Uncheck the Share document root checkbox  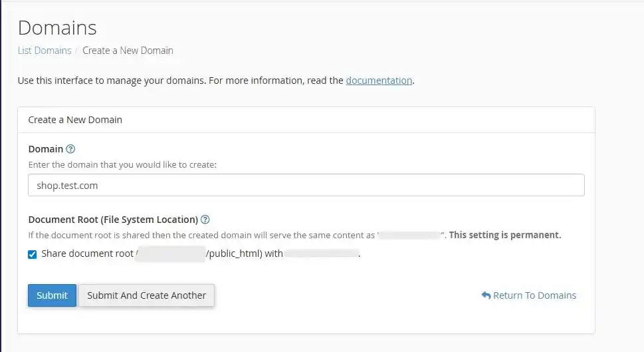(x=33, y=254)
